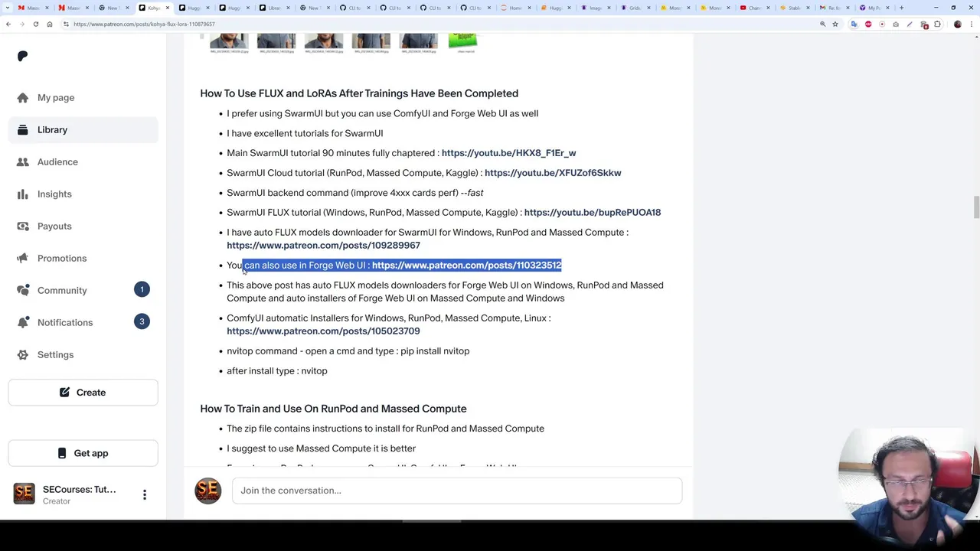Click the green thumbnail at top

[x=462, y=41]
